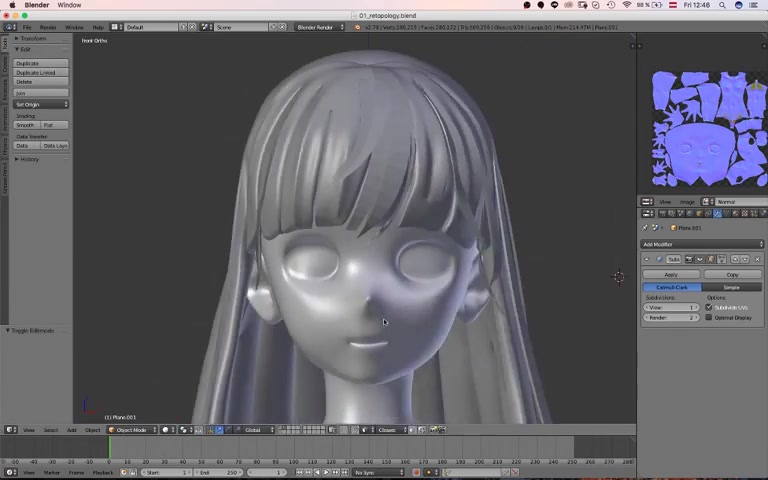The height and width of the screenshot is (480, 768).
Task: Toggle Subdivide UVs checkbox
Action: (x=709, y=307)
